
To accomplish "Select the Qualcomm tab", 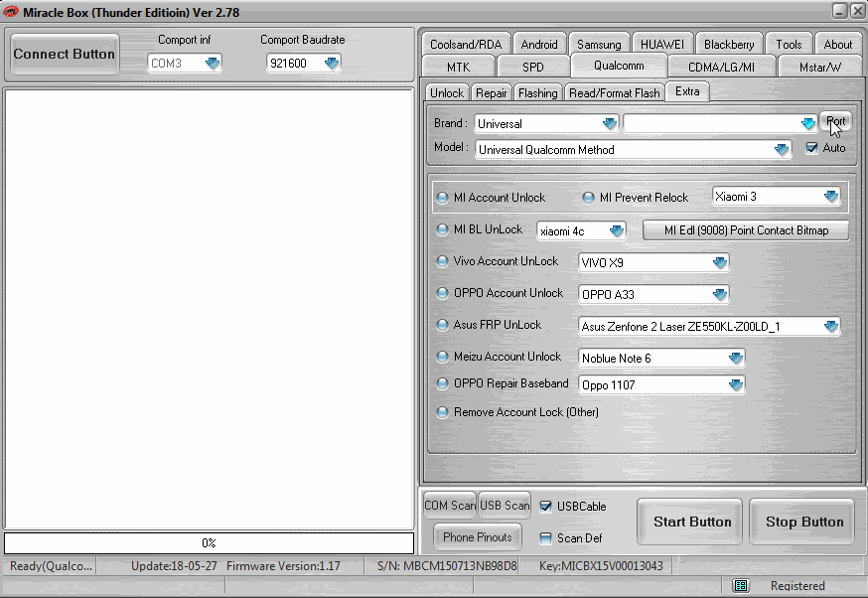I will 619,66.
